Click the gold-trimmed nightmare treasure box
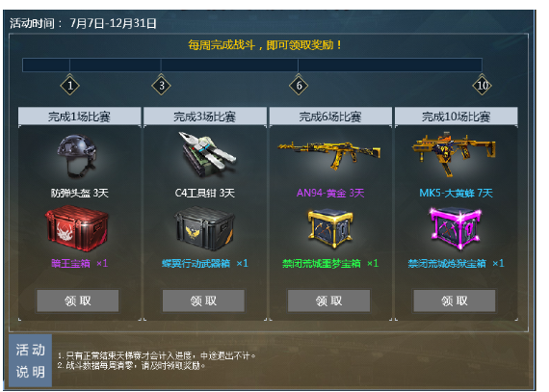This screenshot has width=549, height=392. pos(329,228)
